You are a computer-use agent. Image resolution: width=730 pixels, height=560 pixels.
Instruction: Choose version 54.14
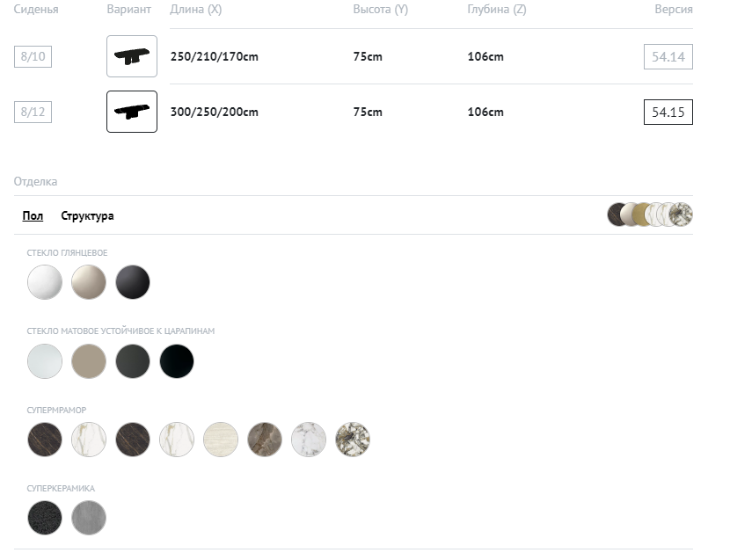[668, 57]
